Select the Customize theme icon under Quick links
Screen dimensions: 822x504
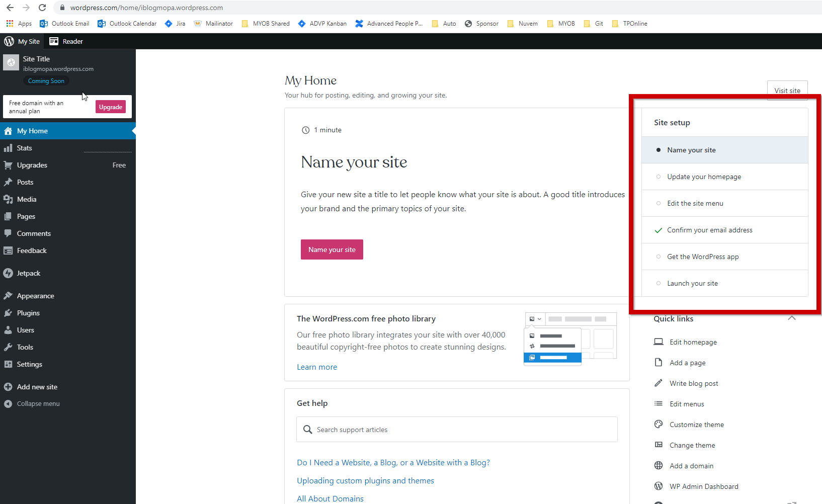click(x=658, y=424)
